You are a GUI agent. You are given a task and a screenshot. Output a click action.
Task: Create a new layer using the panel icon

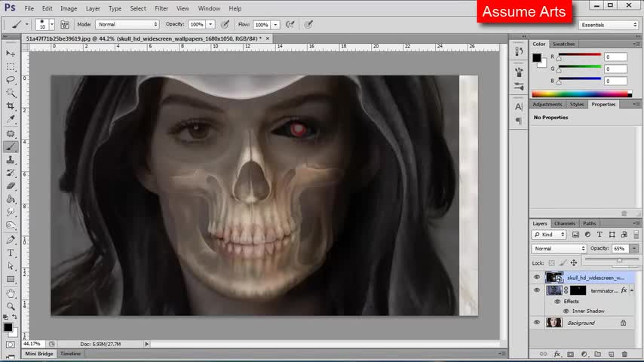tap(610, 354)
